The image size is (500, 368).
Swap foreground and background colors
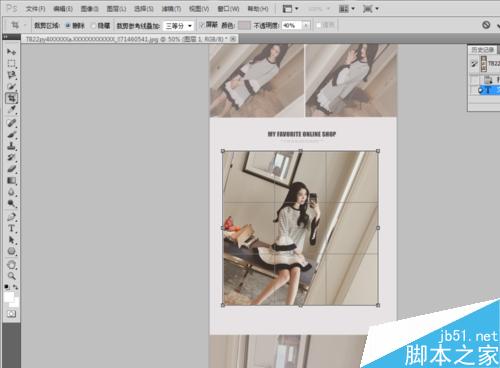[15, 287]
